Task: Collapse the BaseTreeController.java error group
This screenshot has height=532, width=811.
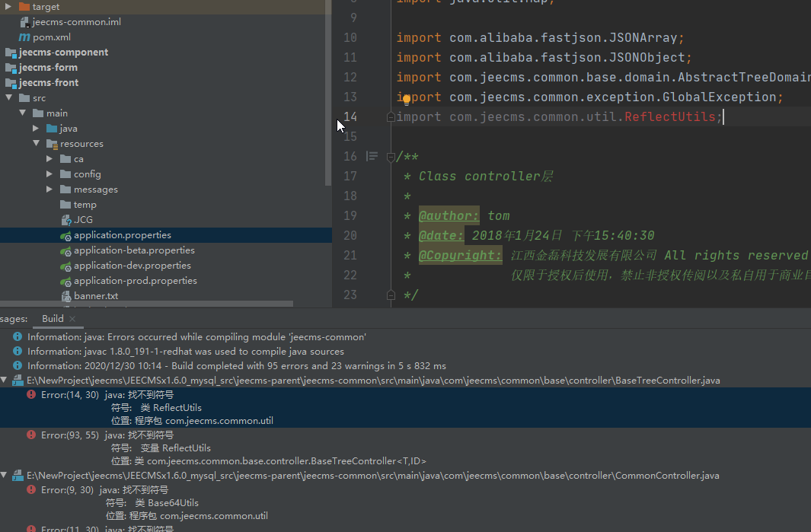Action: pyautogui.click(x=5, y=381)
